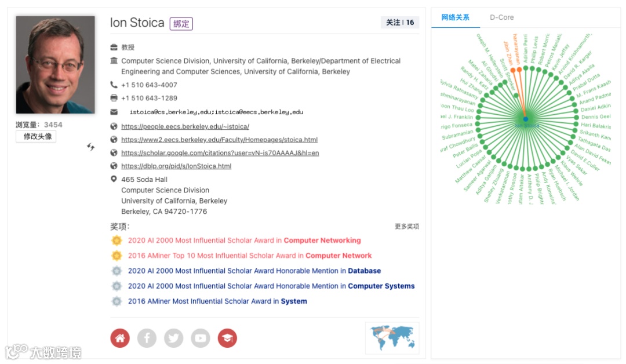The height and width of the screenshot is (364, 626).
Task: Select the 网络关系 tab
Action: pos(456,17)
